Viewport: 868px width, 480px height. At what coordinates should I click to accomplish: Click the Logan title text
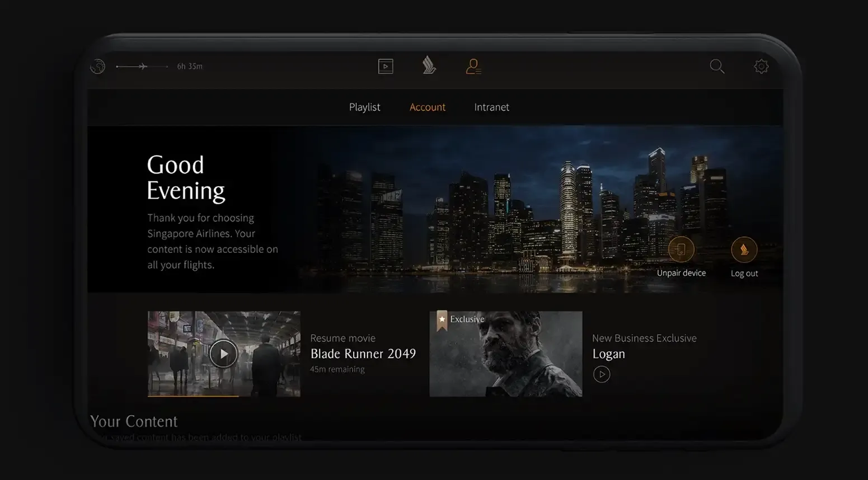(608, 354)
